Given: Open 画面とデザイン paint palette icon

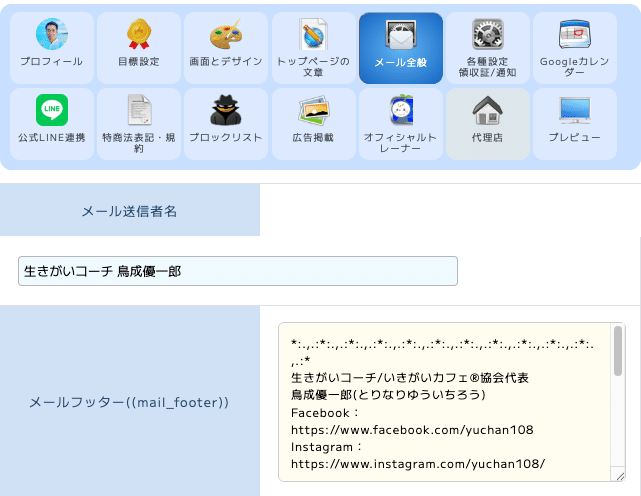Looking at the screenshot, I should coord(226,34).
